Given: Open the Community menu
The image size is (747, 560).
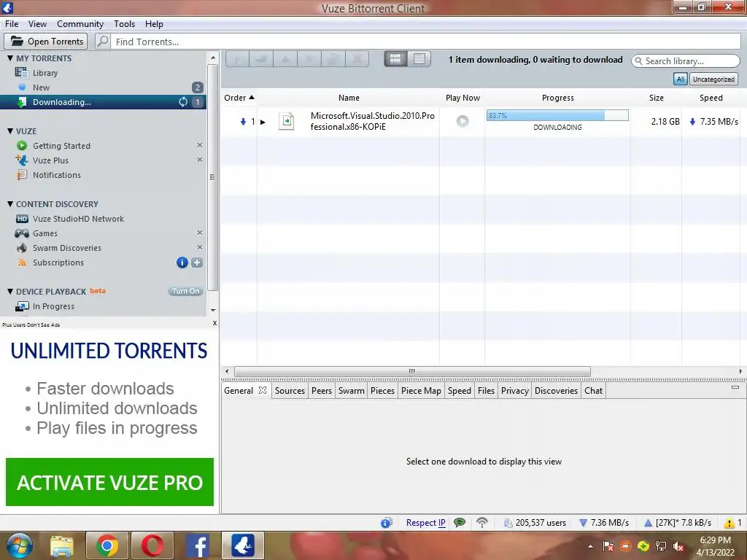Looking at the screenshot, I should coord(80,24).
